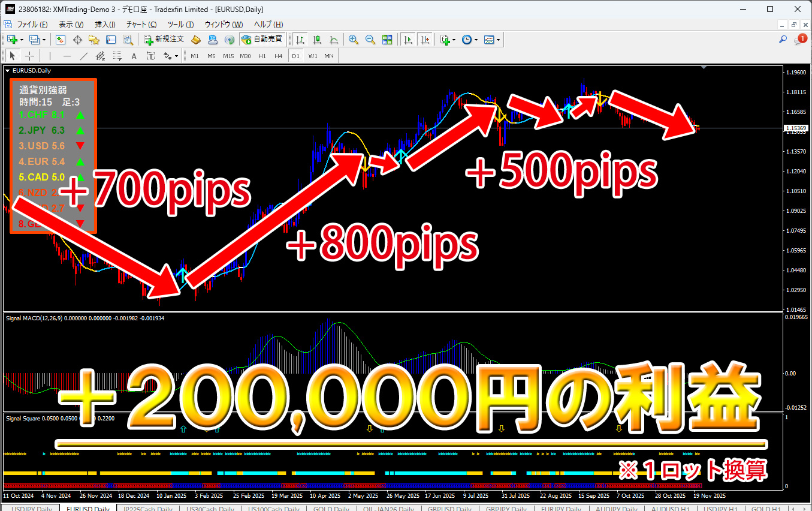Expand the periodicity clock dropdown

pos(476,40)
